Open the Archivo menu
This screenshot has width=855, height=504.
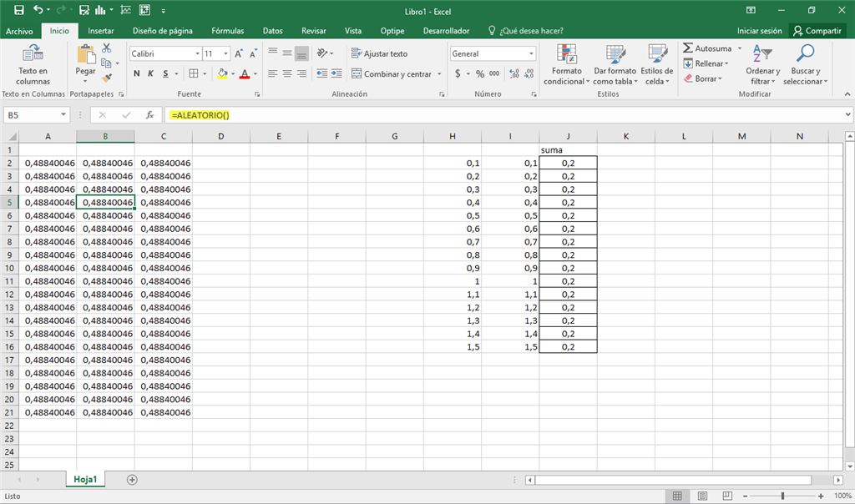click(x=19, y=31)
